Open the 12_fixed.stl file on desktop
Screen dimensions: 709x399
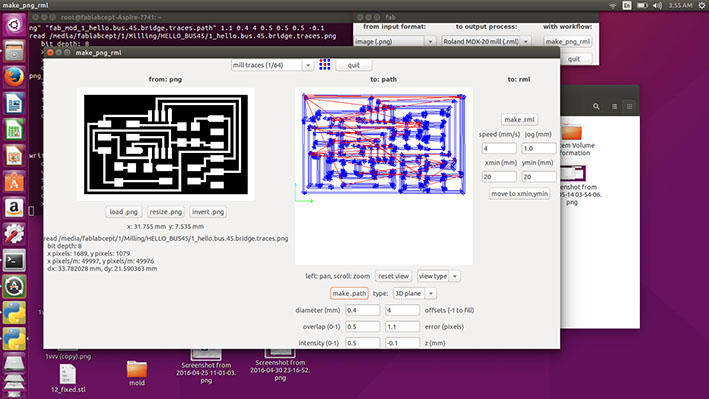click(68, 379)
